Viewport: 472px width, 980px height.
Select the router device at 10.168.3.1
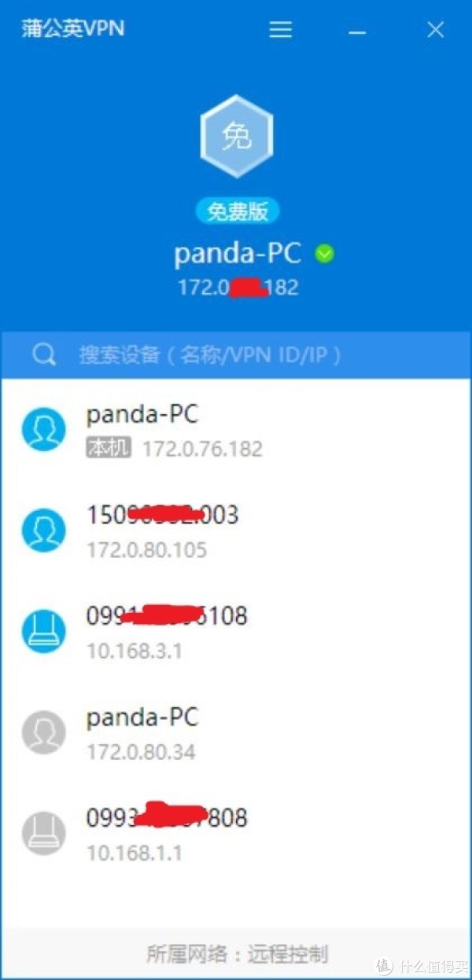[236, 633]
